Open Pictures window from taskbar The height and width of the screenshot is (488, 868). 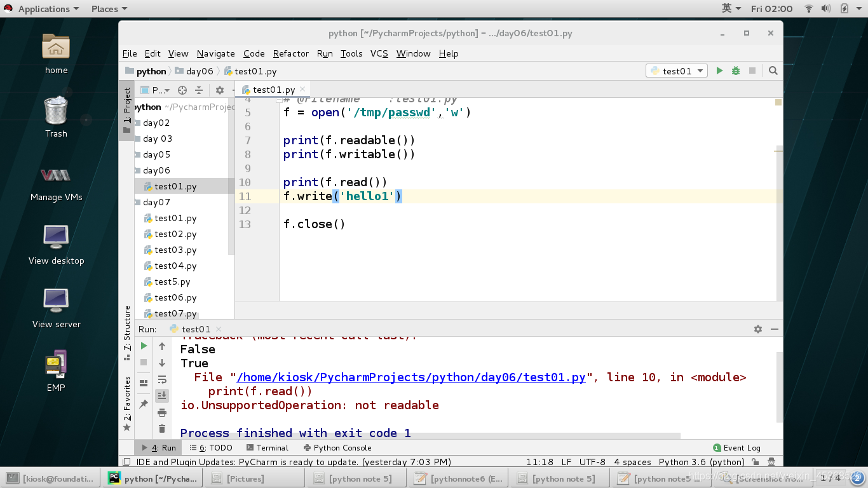[254, 478]
